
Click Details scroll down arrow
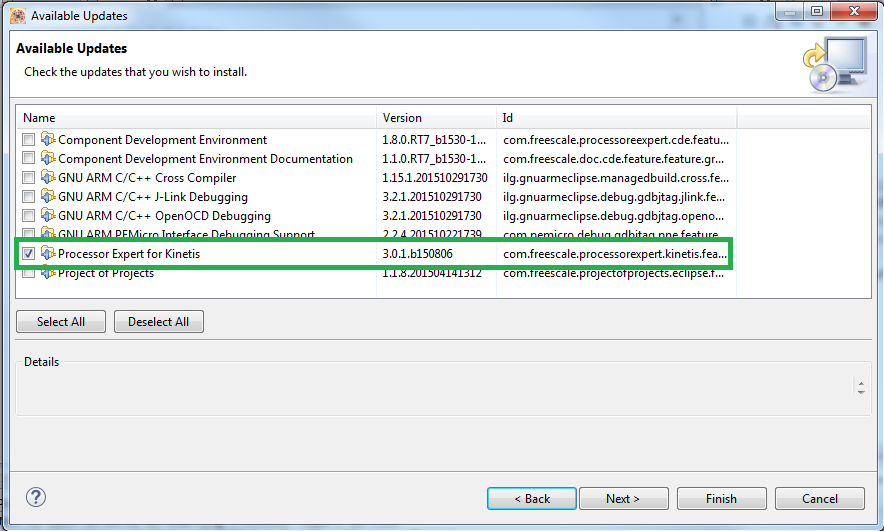861,392
